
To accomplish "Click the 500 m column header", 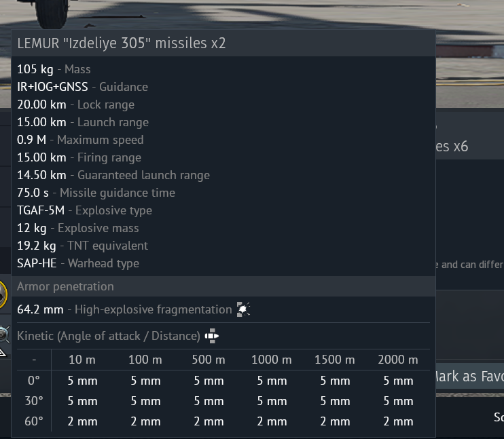I will (209, 360).
